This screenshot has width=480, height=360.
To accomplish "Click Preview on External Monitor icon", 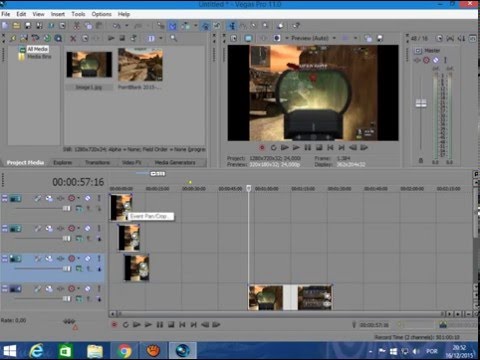I will [248, 38].
